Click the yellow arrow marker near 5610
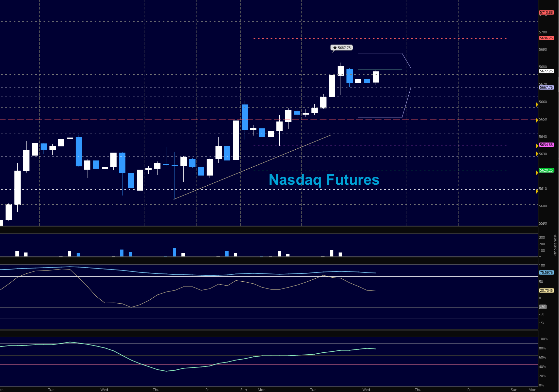The image size is (559, 392). click(537, 191)
